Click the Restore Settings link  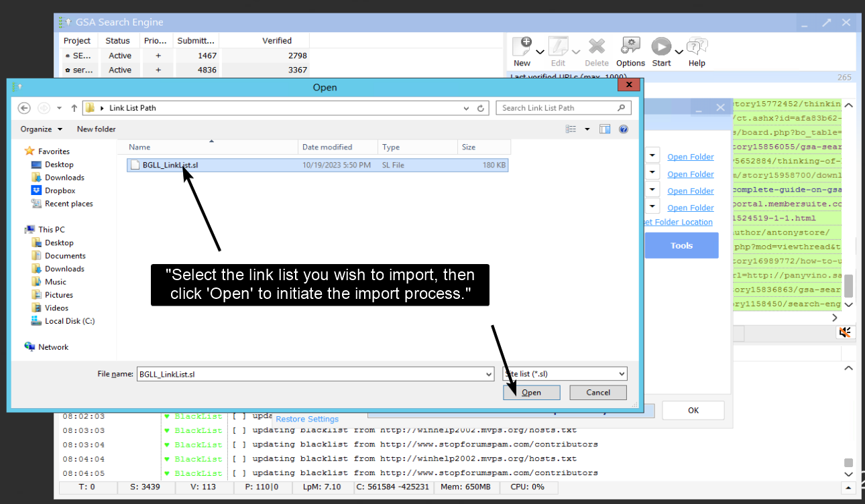tap(307, 419)
